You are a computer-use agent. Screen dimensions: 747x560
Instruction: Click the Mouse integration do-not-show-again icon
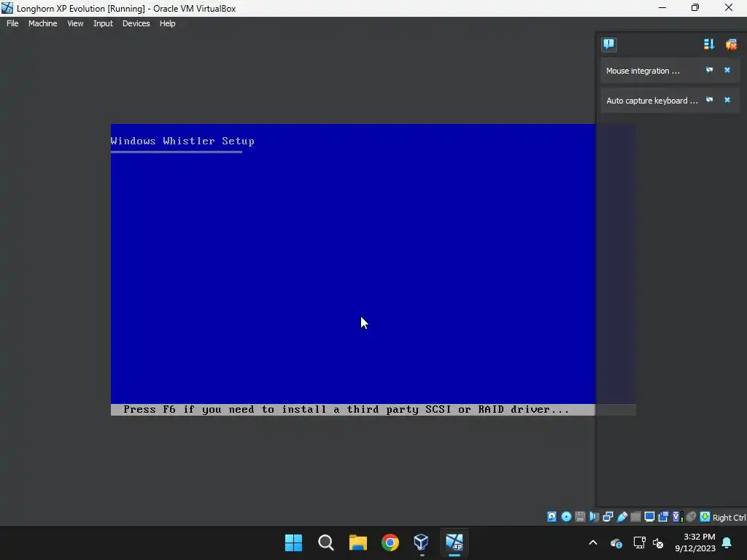tap(709, 70)
